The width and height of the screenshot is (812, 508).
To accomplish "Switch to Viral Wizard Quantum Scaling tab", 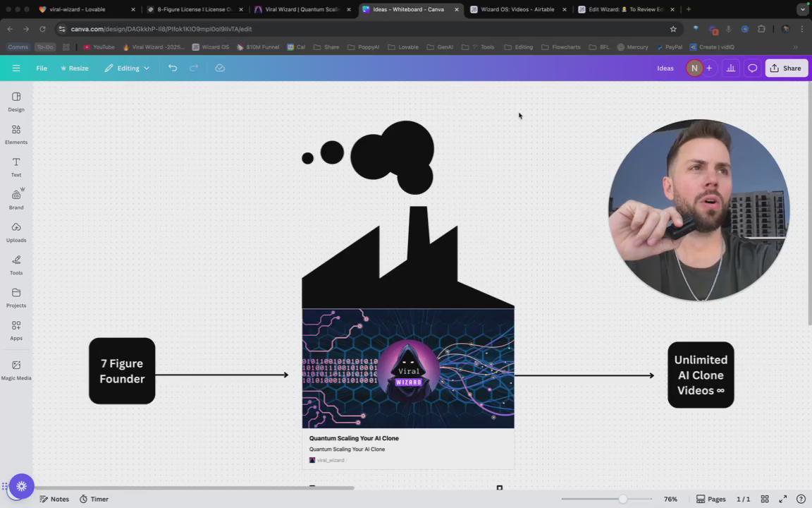I will coord(302,9).
